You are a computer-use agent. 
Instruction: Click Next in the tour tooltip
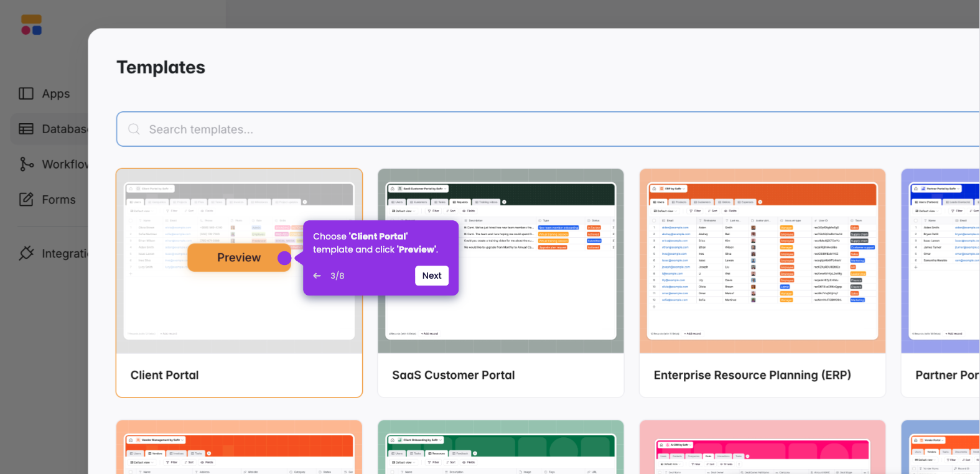click(432, 276)
